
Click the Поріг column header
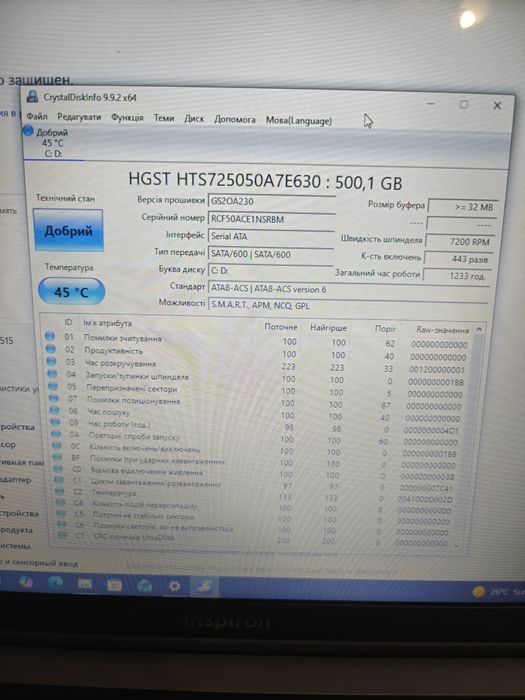[385, 329]
